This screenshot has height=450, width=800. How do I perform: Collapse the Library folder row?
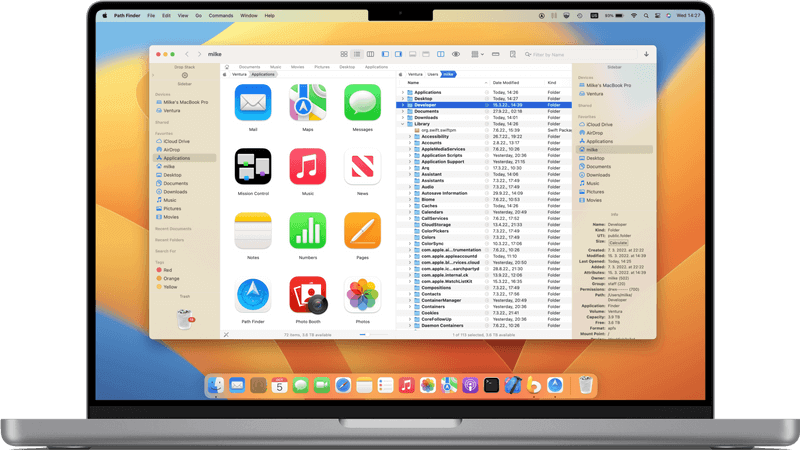(403, 124)
